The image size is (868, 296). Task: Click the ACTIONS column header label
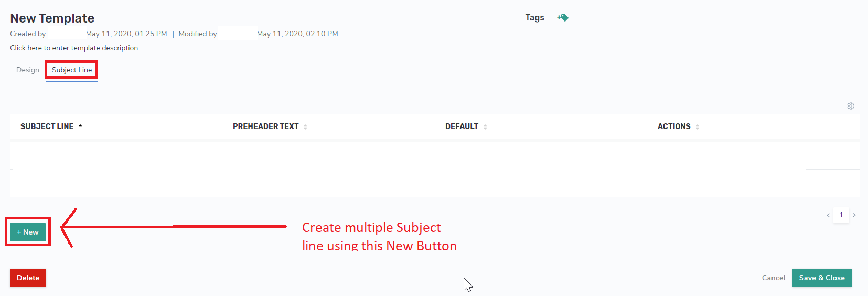tap(673, 126)
